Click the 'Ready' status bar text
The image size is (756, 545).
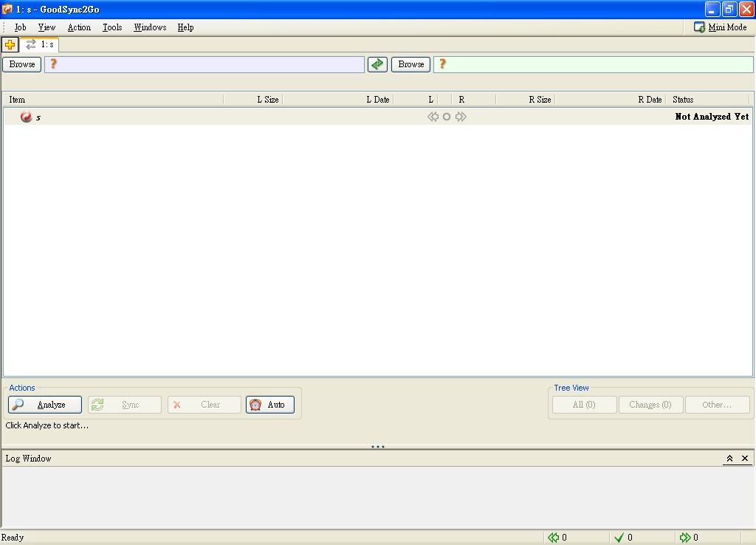[x=13, y=538]
